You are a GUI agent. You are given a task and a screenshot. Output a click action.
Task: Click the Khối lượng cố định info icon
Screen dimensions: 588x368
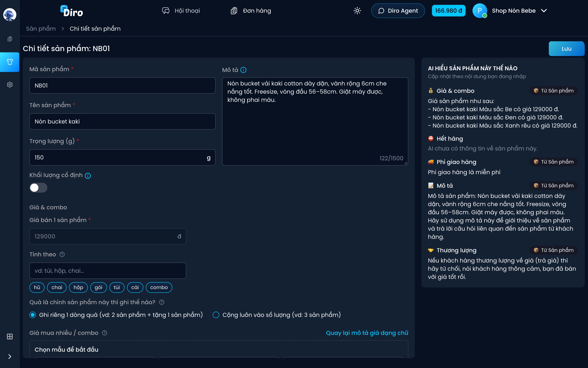click(x=88, y=176)
